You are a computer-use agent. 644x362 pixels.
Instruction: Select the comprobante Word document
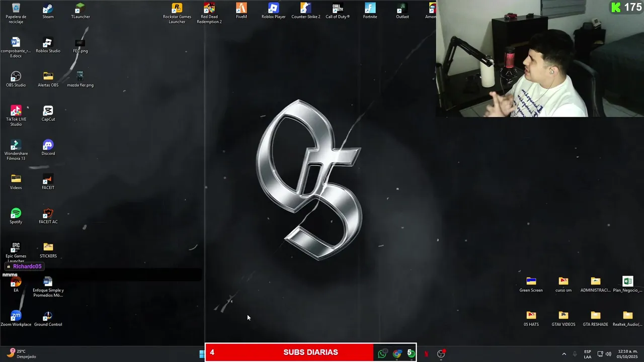click(16, 48)
